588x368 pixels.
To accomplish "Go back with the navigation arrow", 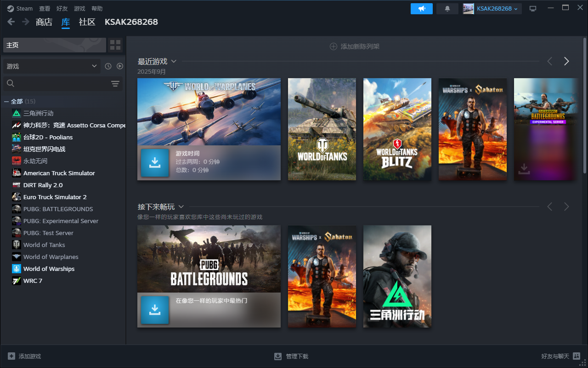I will (x=11, y=22).
